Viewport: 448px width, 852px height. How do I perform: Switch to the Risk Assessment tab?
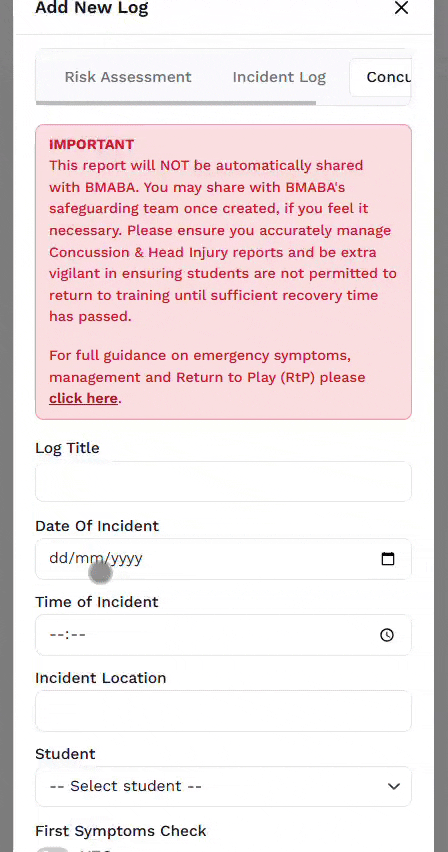point(128,77)
